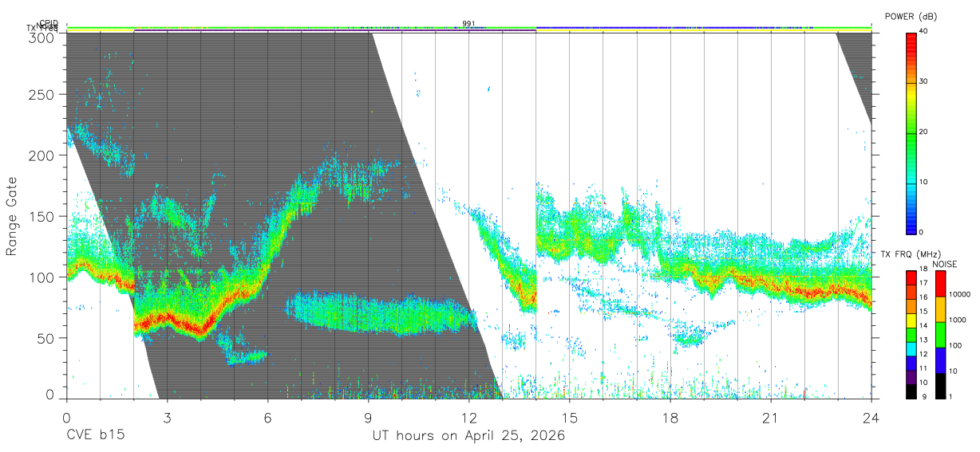Click the 17 MHz label on frequency legend
The image size is (980, 452).
point(923,283)
